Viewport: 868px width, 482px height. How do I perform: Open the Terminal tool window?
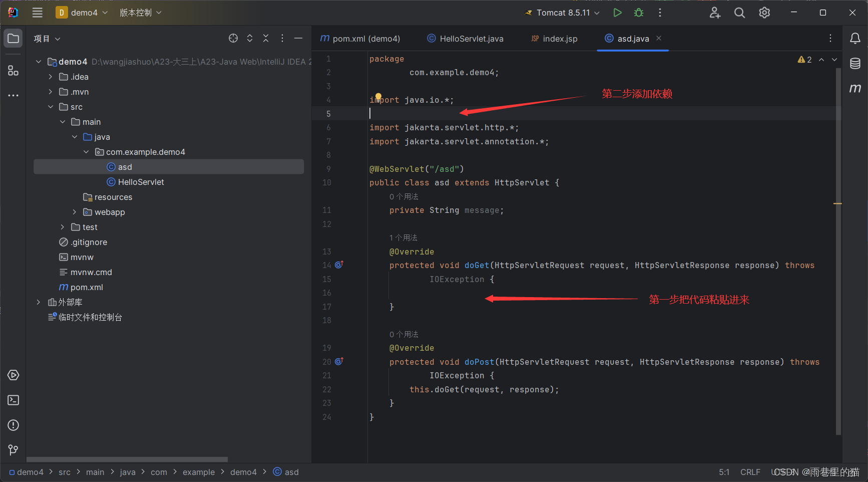point(13,400)
